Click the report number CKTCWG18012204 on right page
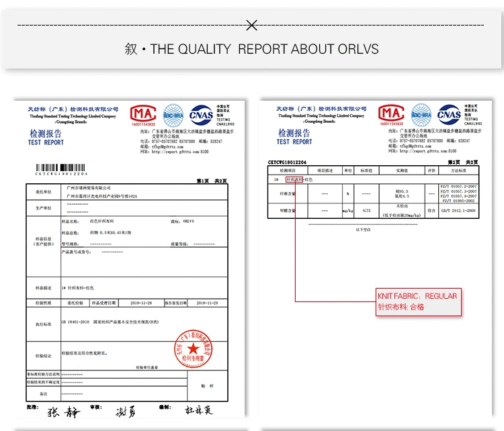 287,162
